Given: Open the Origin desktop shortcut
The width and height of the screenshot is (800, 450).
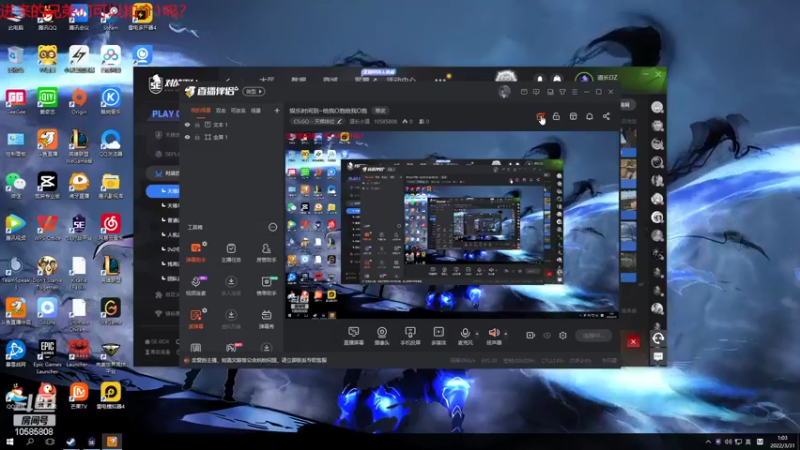Looking at the screenshot, I should pyautogui.click(x=79, y=101).
